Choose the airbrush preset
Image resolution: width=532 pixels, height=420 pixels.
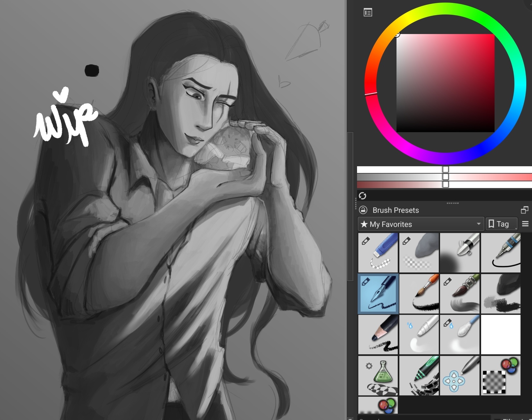point(460,253)
